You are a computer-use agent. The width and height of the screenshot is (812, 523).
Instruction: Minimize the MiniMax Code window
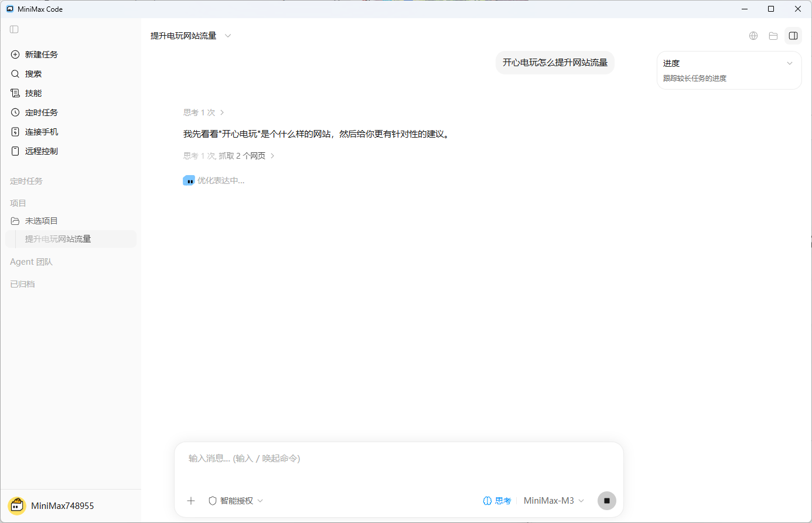pos(745,9)
